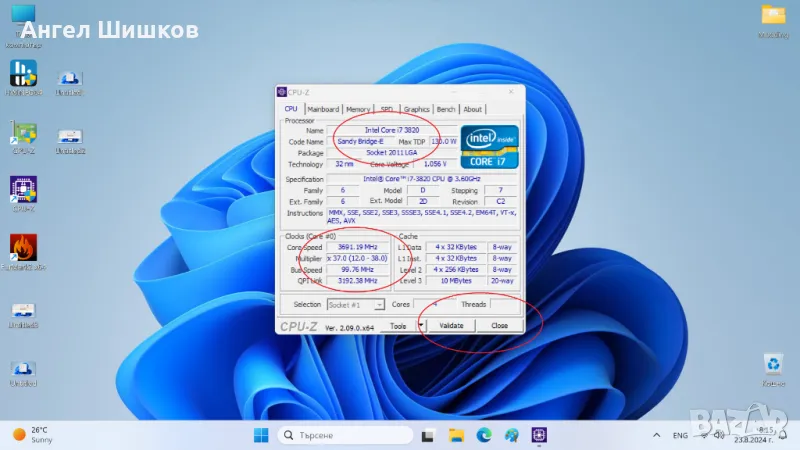Open the Recycle Bin on desktop

pyautogui.click(x=772, y=365)
